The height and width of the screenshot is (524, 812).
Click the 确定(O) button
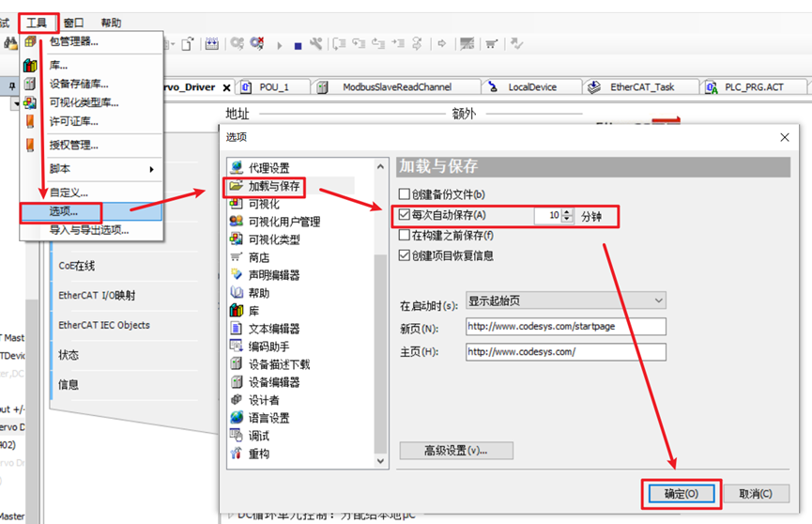pyautogui.click(x=680, y=494)
